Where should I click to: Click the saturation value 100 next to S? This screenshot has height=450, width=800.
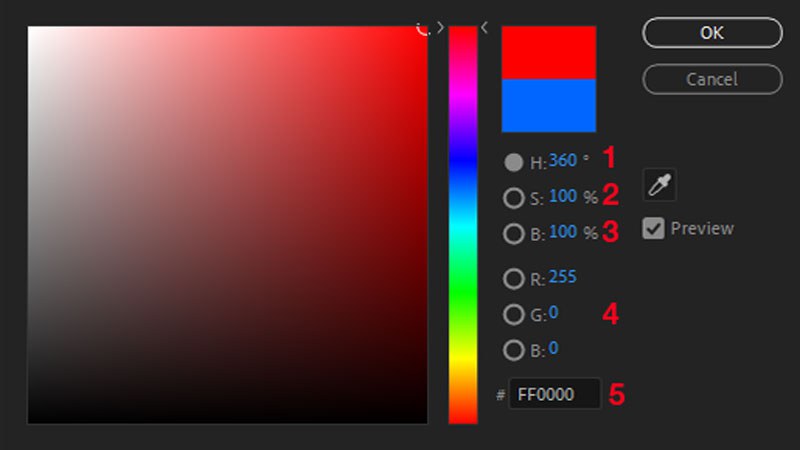tap(563, 197)
